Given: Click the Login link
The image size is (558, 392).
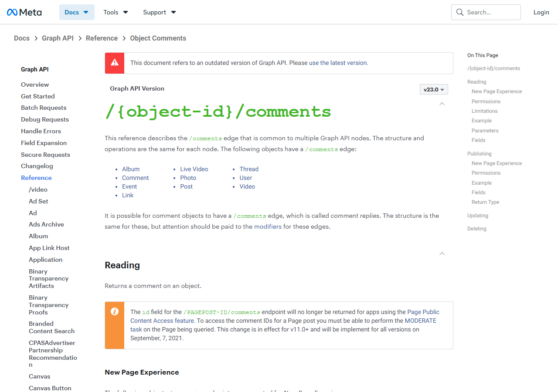Looking at the screenshot, I should pyautogui.click(x=541, y=12).
